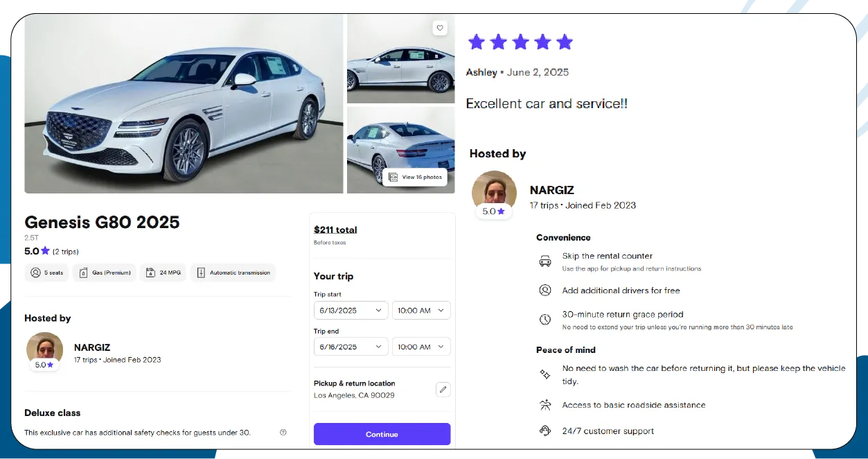Open the Trip start date dropdown
The image size is (868, 459).
click(351, 311)
